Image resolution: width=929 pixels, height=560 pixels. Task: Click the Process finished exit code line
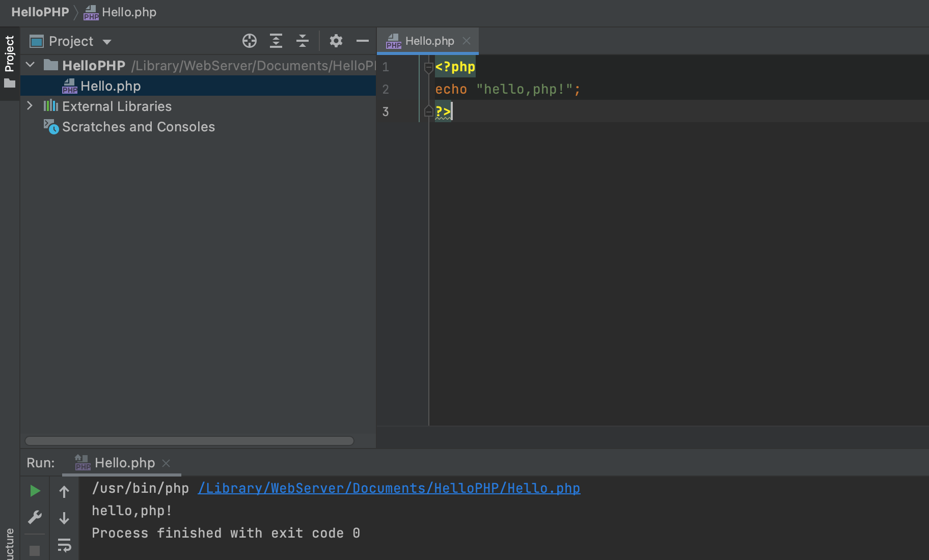click(x=226, y=533)
